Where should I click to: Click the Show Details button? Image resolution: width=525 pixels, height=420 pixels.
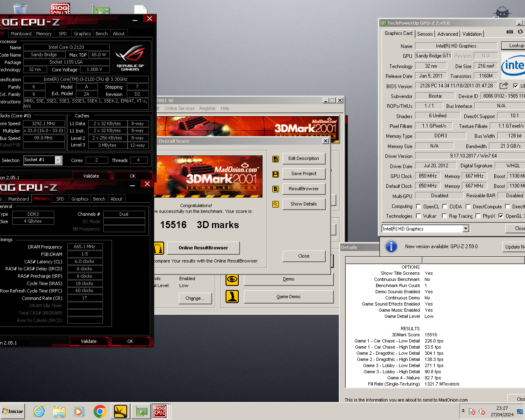tap(304, 204)
